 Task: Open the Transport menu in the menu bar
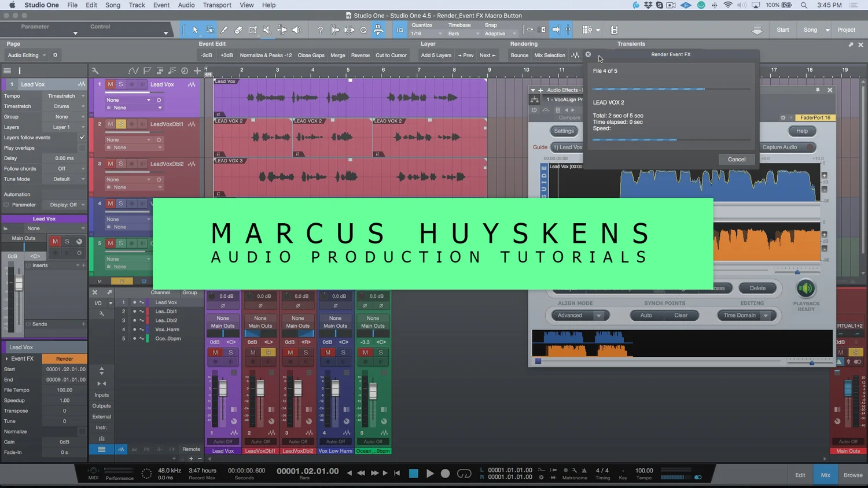pyautogui.click(x=217, y=5)
